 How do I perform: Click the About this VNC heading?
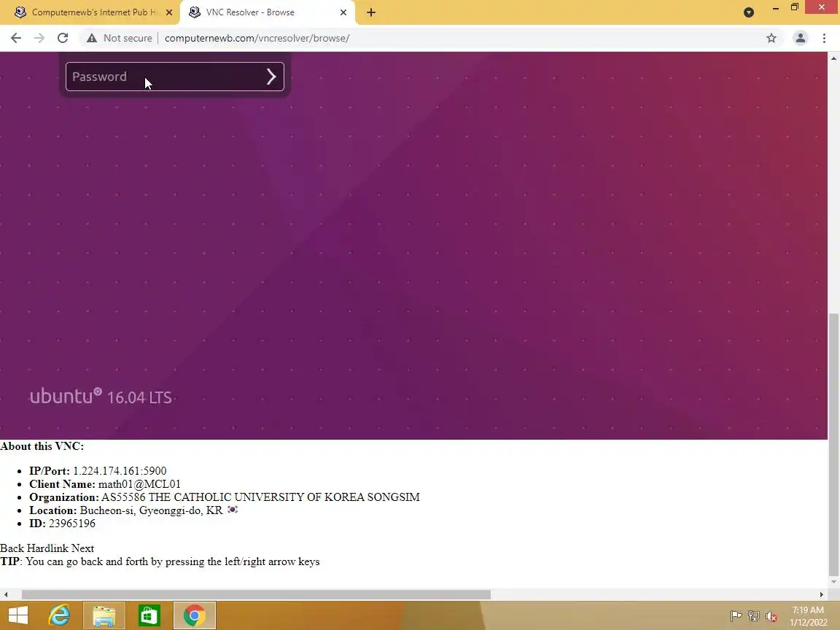click(42, 446)
